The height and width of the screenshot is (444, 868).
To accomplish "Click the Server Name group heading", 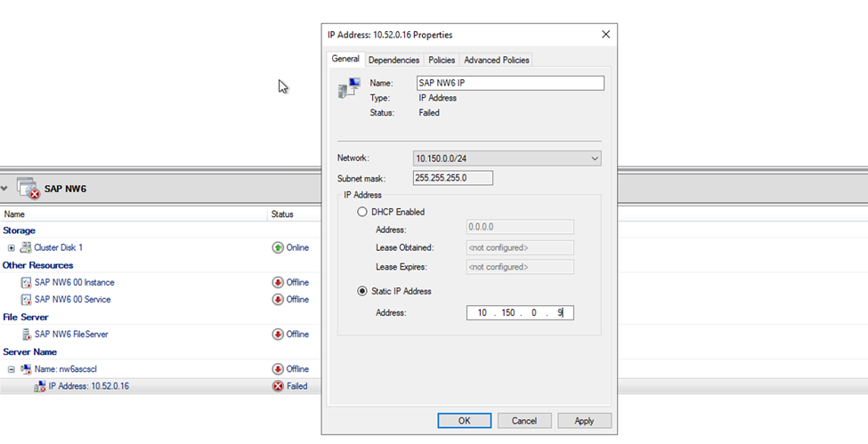I will pos(29,352).
